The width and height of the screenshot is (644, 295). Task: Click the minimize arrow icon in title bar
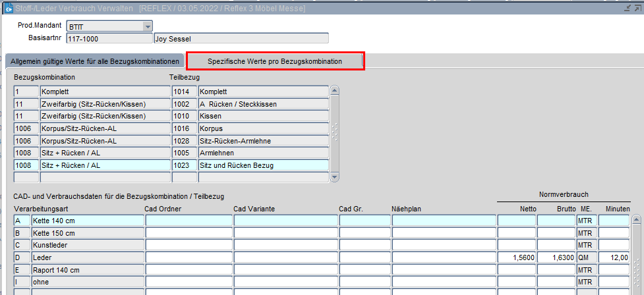(x=626, y=7)
